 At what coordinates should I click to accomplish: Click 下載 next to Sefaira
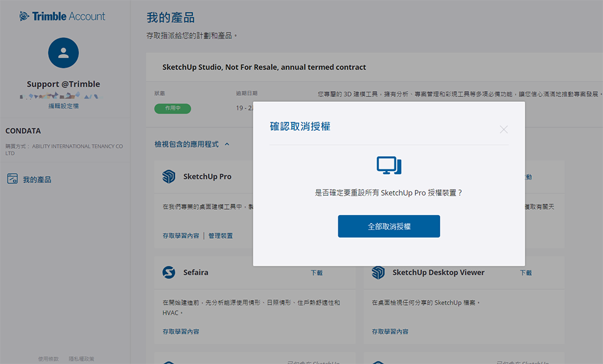(317, 273)
